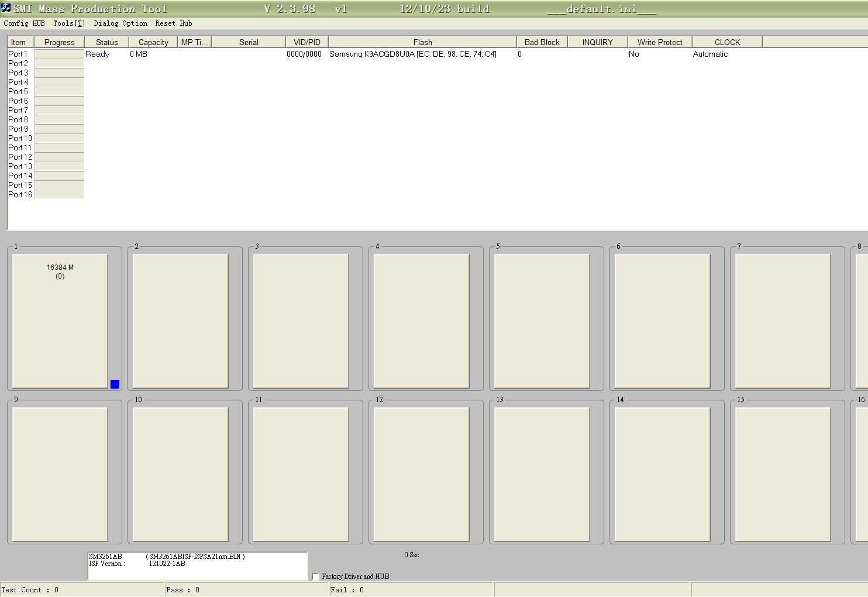Open the Tools[T] menu
The height and width of the screenshot is (597, 868).
[69, 23]
